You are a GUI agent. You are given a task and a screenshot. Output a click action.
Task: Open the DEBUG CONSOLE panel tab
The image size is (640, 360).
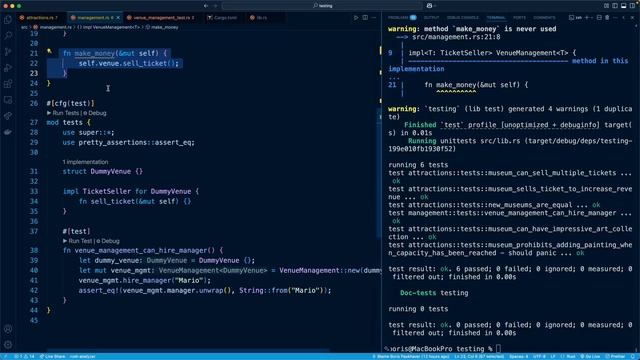point(462,18)
